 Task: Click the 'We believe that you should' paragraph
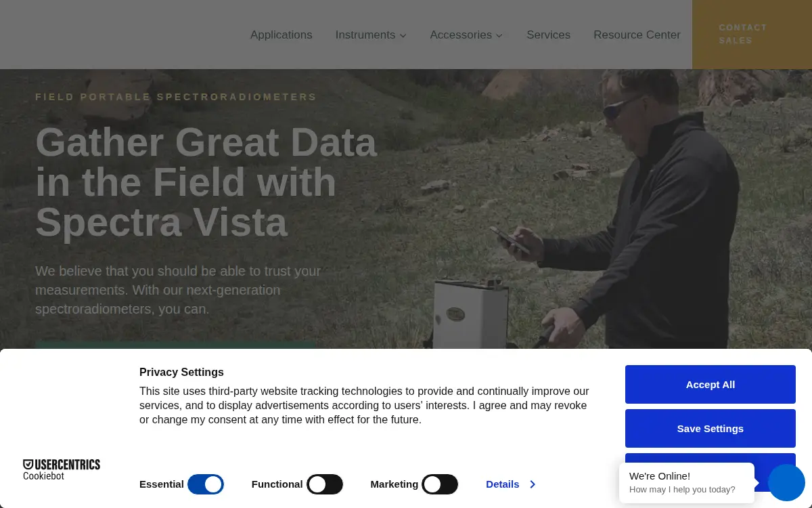point(178,290)
